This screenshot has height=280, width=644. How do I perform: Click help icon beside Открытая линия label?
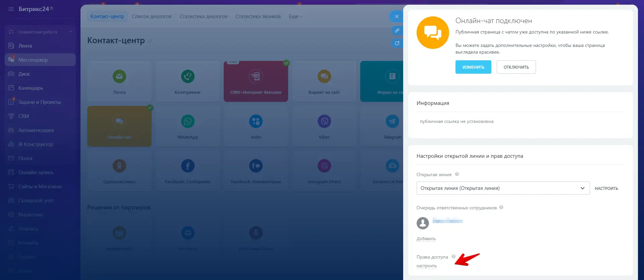[457, 174]
